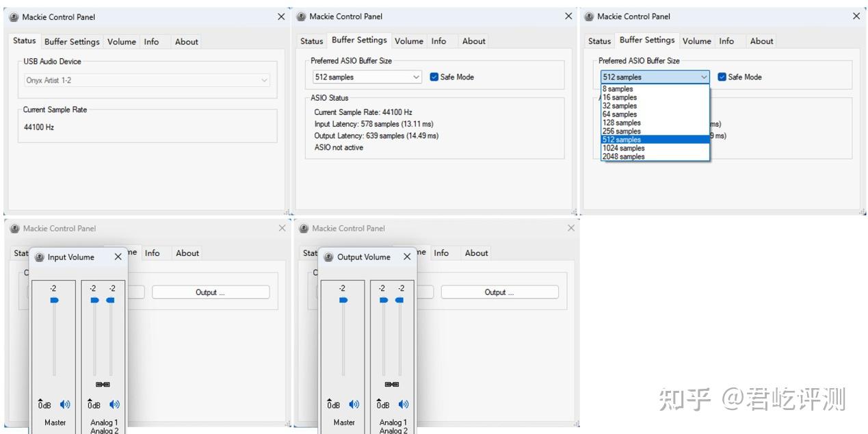
Task: Reset Input Volume Master with its 0dB icon
Action: pos(44,405)
